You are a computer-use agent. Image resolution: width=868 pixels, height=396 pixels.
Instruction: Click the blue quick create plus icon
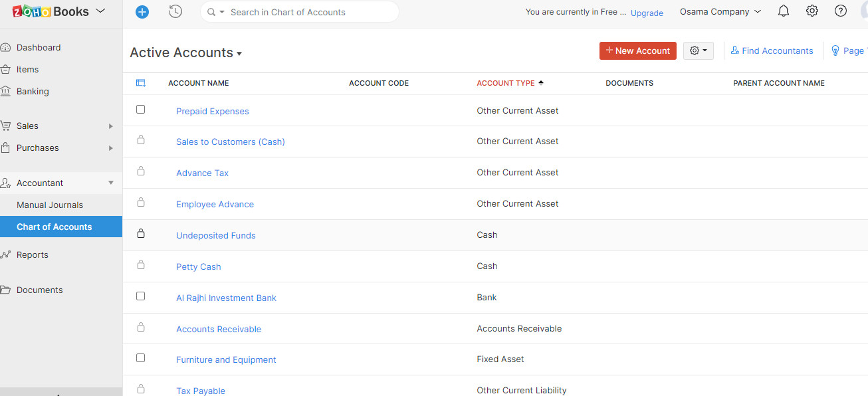point(142,12)
